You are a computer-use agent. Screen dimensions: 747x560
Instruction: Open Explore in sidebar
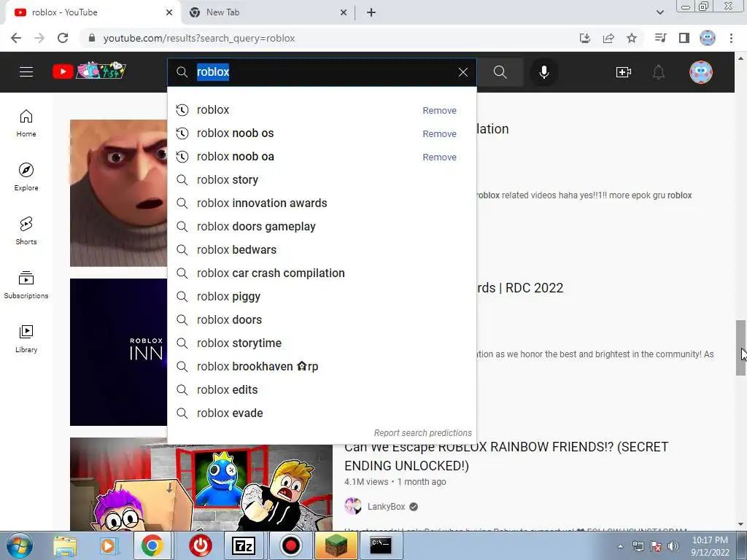click(26, 177)
